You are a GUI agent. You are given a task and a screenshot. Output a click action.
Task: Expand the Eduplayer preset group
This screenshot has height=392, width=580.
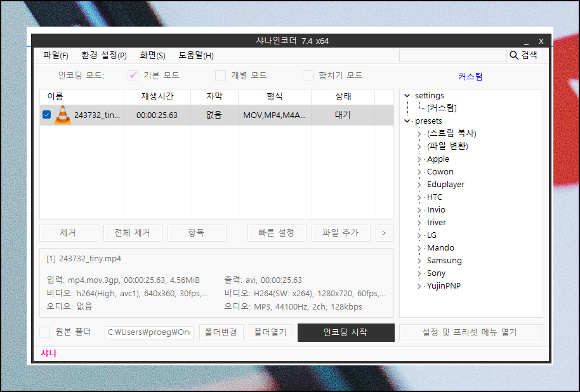[x=419, y=185]
